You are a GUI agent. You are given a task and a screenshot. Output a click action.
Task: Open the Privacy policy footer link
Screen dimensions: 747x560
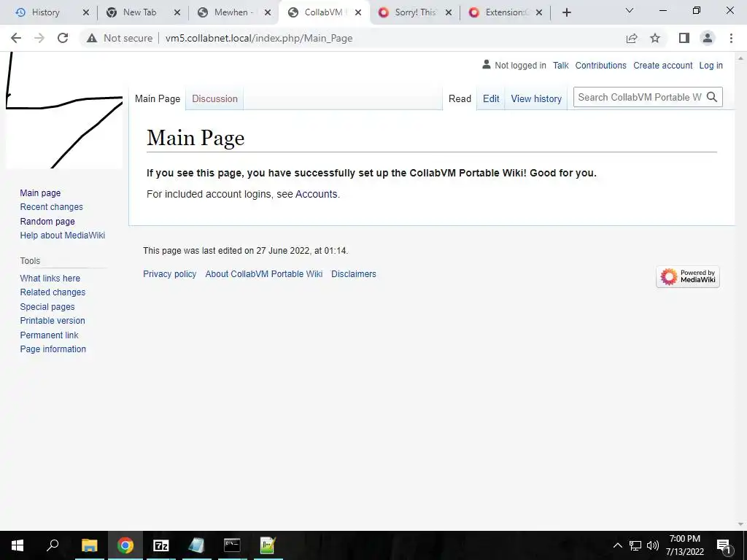point(169,274)
